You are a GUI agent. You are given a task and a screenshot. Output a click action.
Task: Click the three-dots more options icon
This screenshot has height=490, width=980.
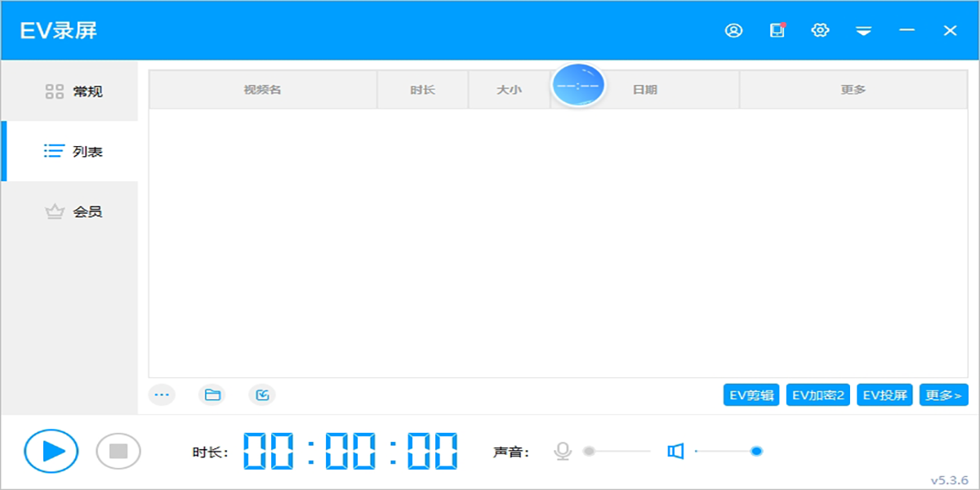pos(162,395)
